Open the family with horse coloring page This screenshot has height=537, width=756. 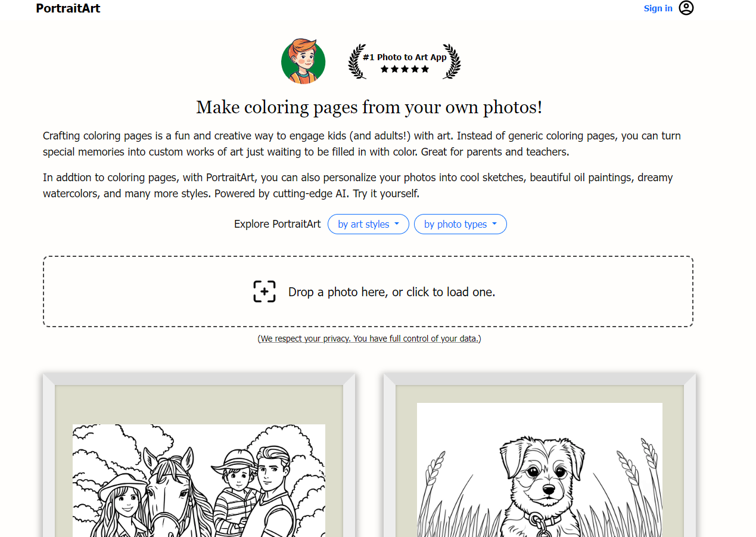(x=199, y=480)
